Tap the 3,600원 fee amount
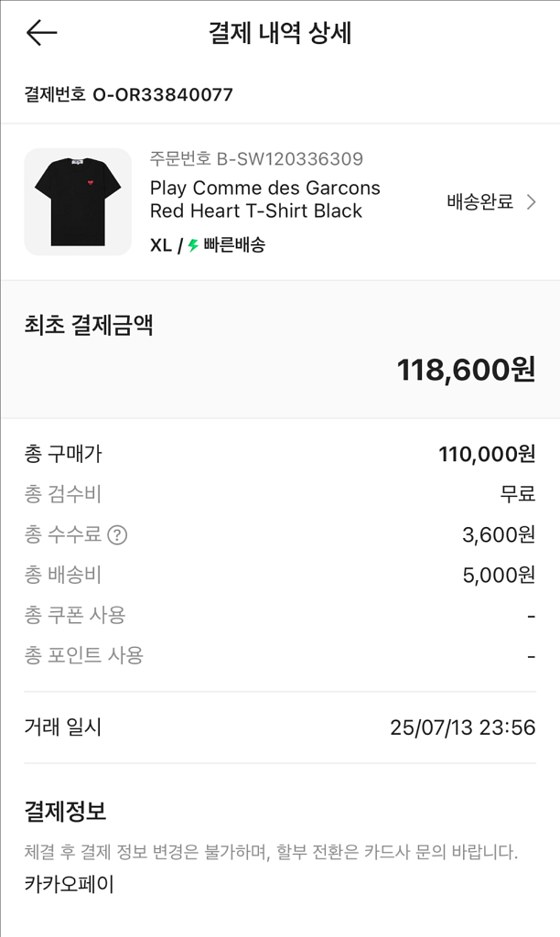 (x=499, y=535)
